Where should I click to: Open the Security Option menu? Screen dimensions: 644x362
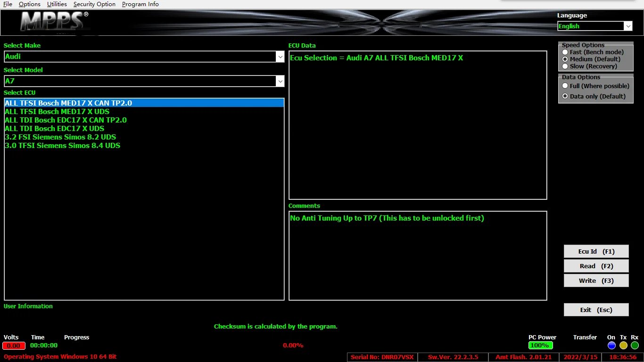coord(94,4)
